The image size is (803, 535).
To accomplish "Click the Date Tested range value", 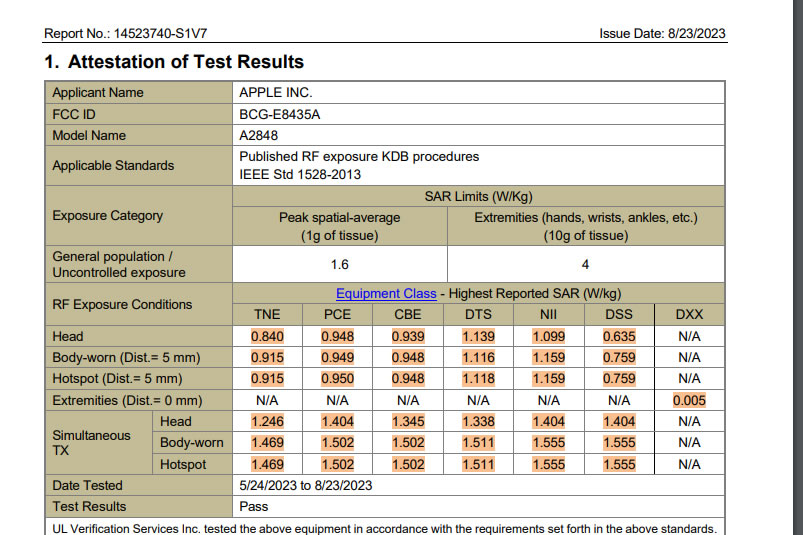I will [306, 486].
